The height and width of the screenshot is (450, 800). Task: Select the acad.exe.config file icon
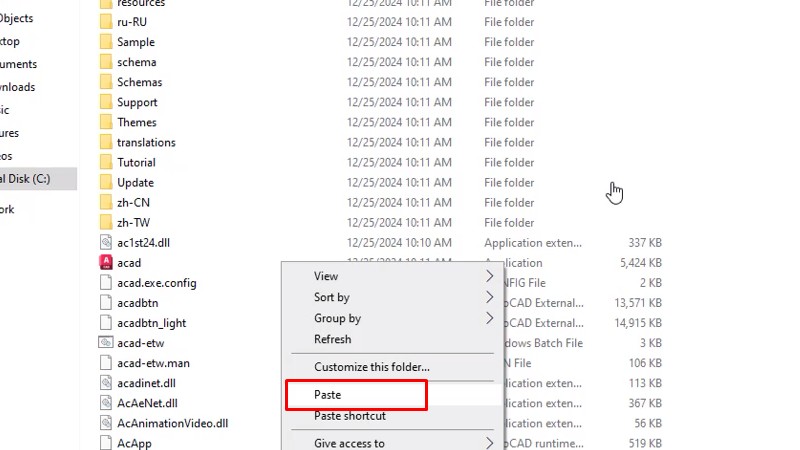coord(106,283)
